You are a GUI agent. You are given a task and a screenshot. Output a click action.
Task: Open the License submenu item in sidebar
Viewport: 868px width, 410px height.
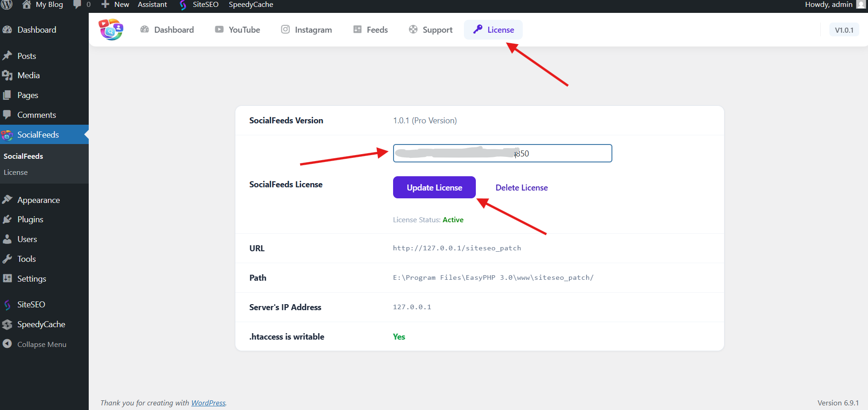(16, 172)
